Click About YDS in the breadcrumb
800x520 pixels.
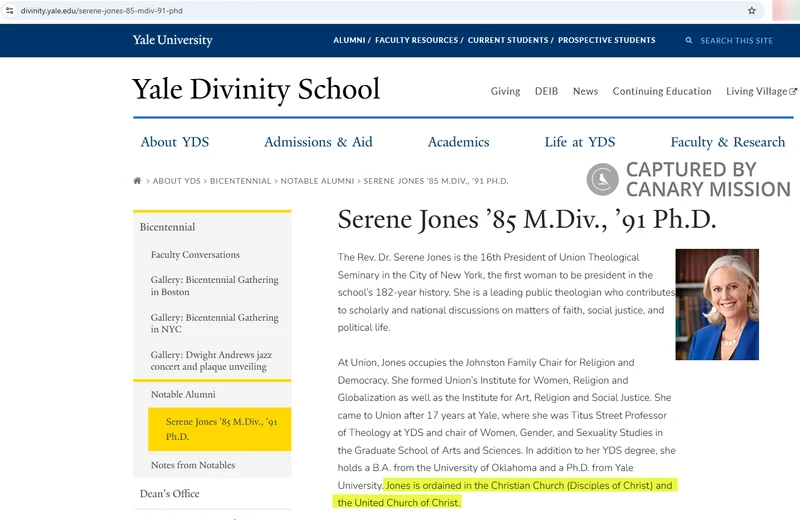coord(177,181)
